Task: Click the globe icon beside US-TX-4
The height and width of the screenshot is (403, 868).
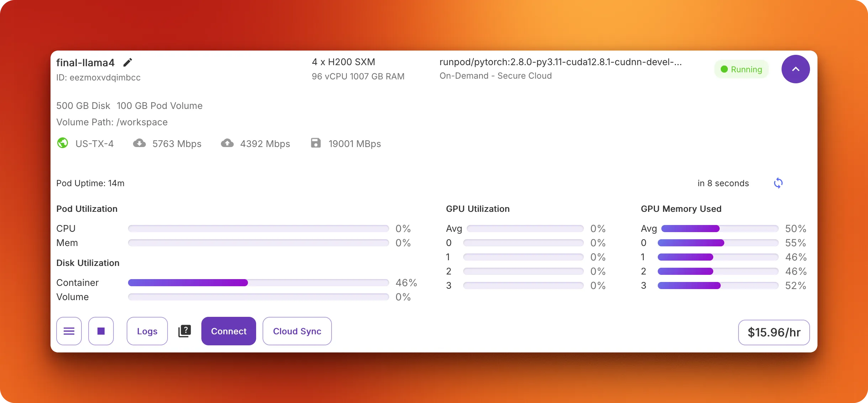Action: click(x=63, y=143)
